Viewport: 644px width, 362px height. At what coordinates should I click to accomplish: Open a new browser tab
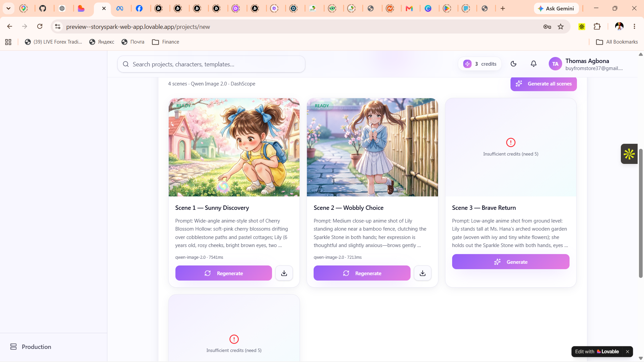click(503, 8)
